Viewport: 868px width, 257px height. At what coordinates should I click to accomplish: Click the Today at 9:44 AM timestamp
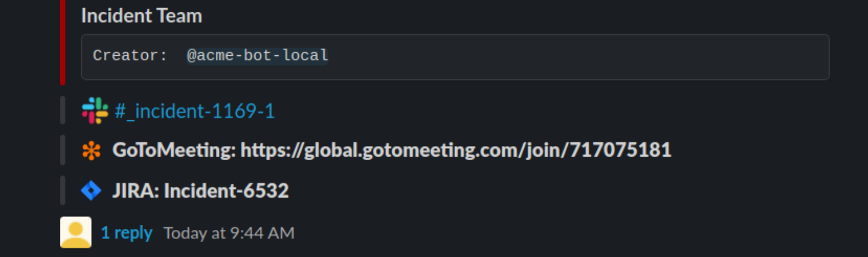[x=229, y=233]
